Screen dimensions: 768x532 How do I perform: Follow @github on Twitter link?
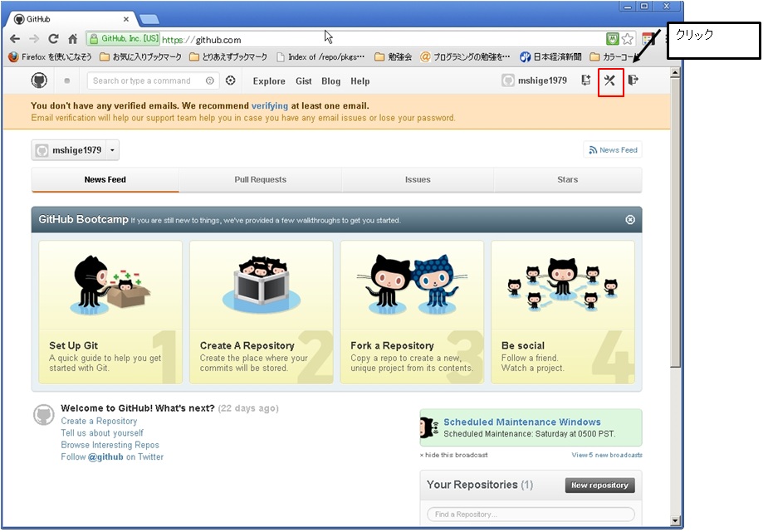(112, 456)
